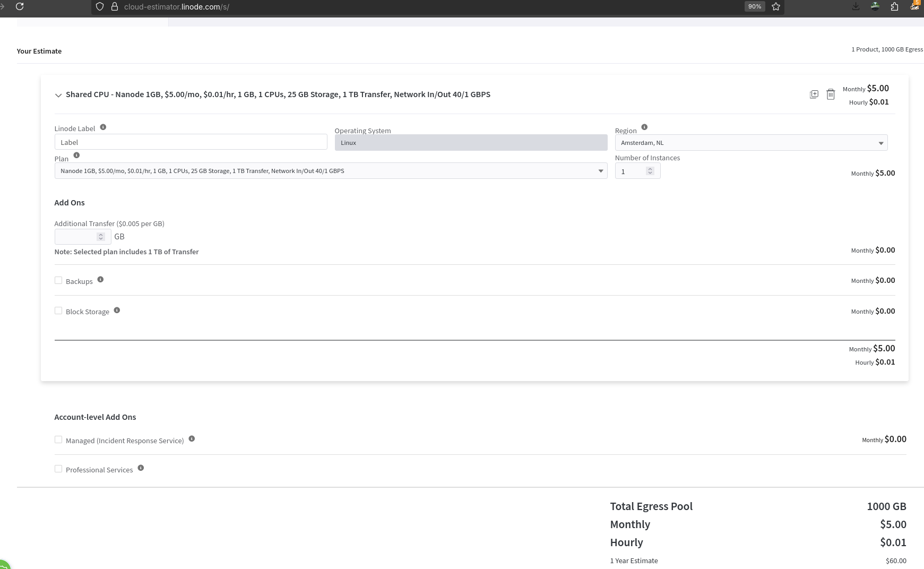This screenshot has width=924, height=569.
Task: Tick the Professional Services checkbox
Action: click(58, 469)
